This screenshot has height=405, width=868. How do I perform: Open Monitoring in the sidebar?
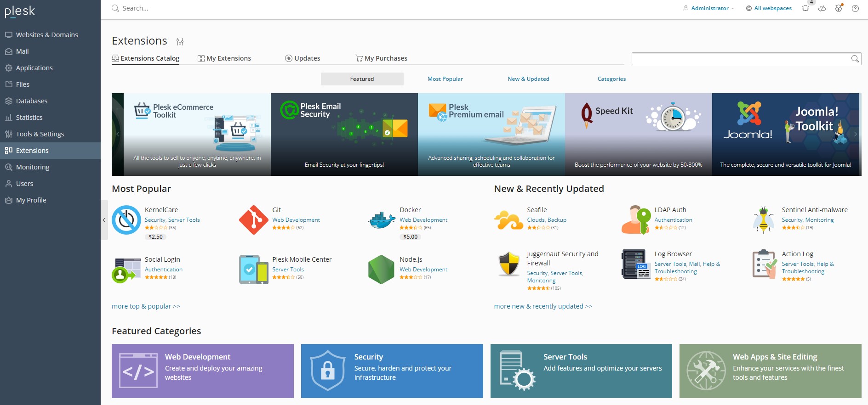tap(50, 167)
